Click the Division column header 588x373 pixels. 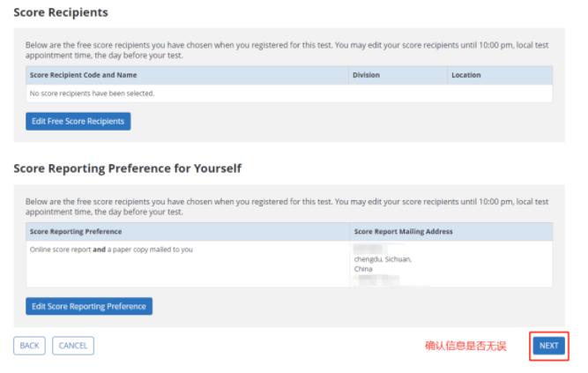click(366, 75)
